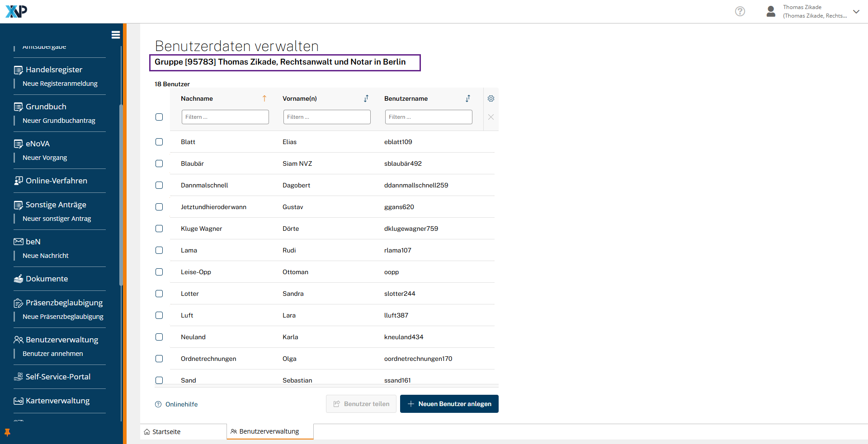Toggle the select-all users checkbox
This screenshot has width=868, height=444.
(159, 117)
